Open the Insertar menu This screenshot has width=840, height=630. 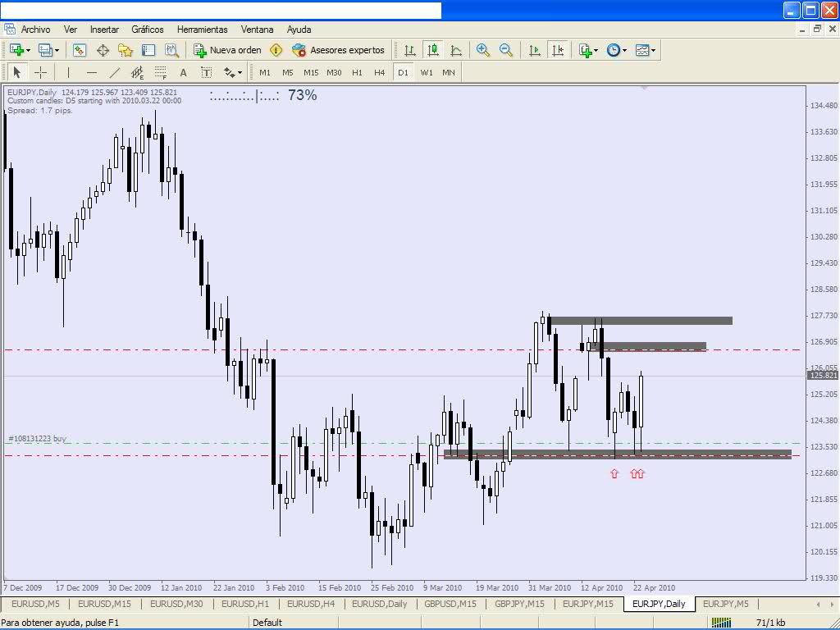pyautogui.click(x=104, y=30)
